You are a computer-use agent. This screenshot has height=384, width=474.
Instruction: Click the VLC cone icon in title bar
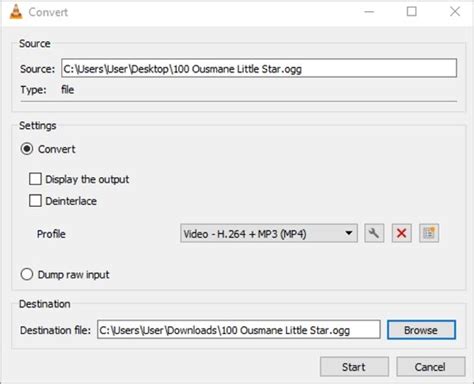point(16,12)
